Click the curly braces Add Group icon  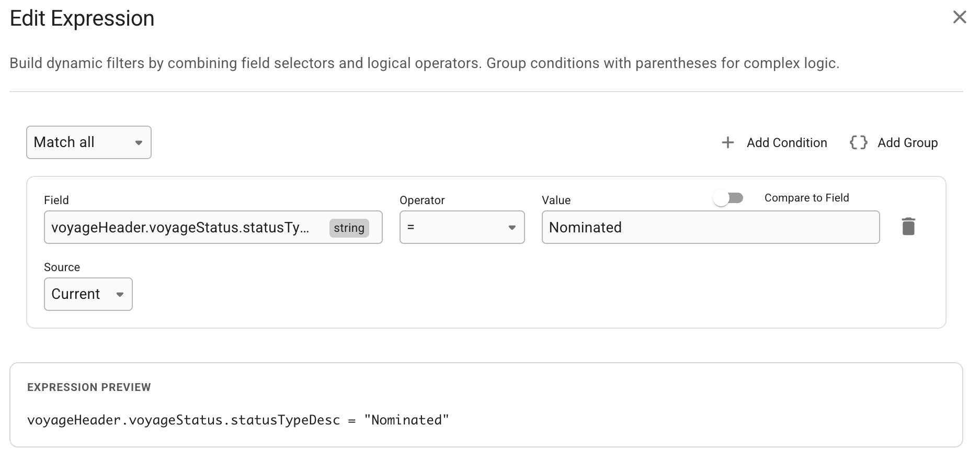click(x=858, y=142)
